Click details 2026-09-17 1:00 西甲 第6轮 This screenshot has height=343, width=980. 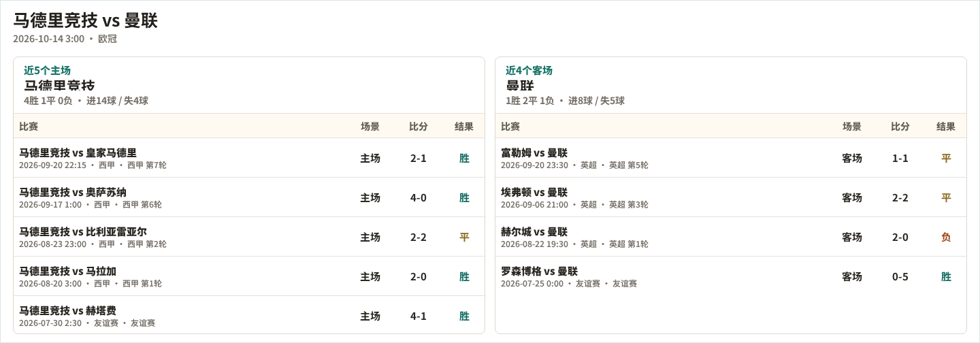click(91, 205)
